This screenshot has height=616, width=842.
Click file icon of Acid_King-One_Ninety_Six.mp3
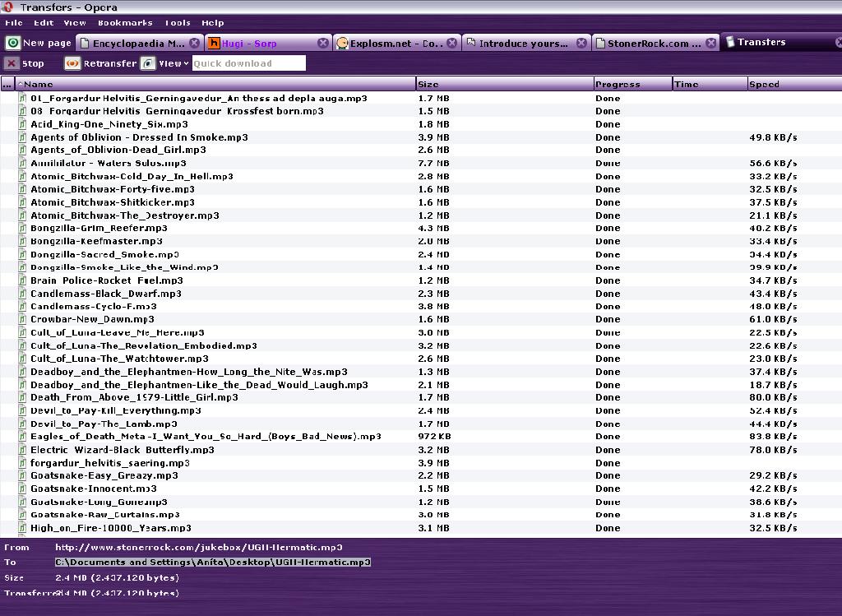22,124
